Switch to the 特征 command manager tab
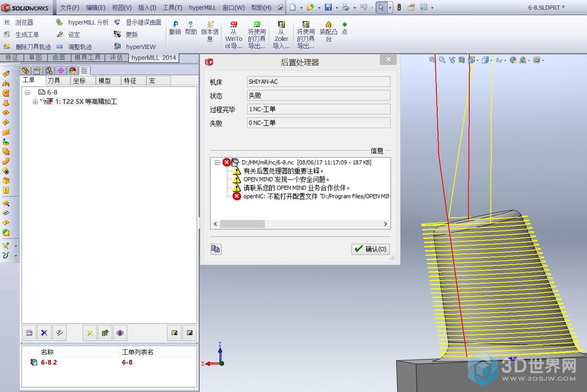 (12, 57)
